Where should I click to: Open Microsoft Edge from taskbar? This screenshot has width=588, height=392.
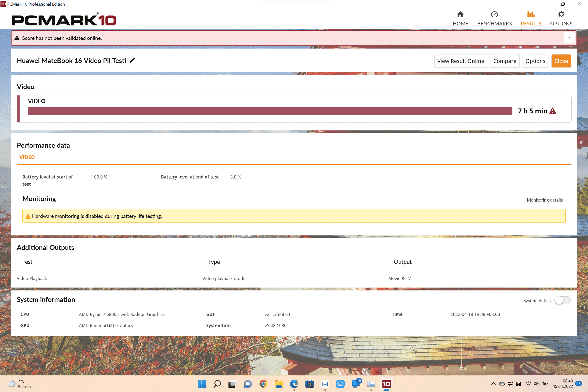294,384
